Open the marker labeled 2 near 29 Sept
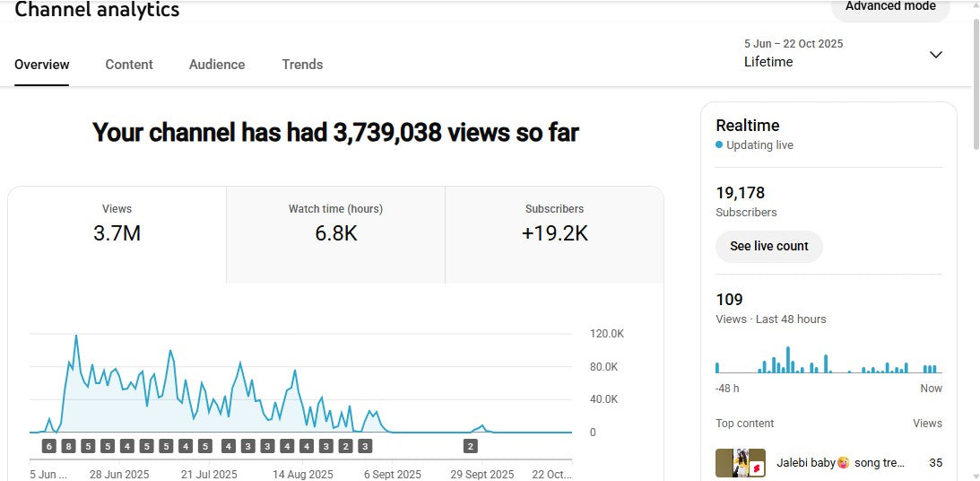Viewport: 980px width, 481px height. 471,446
